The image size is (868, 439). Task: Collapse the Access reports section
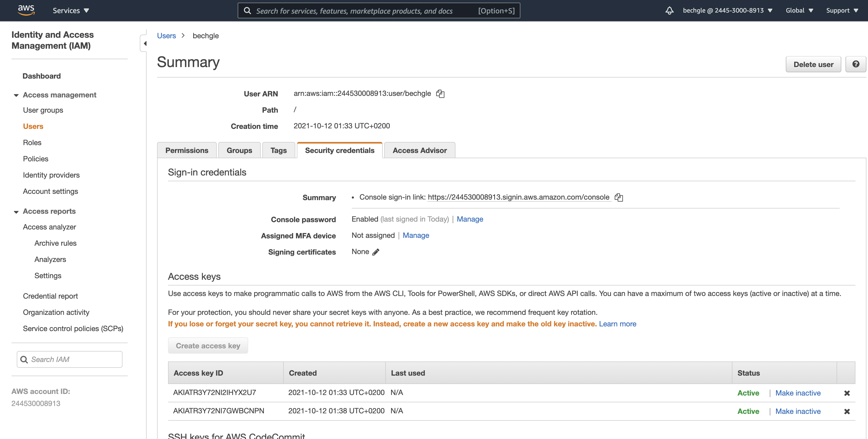(x=16, y=212)
